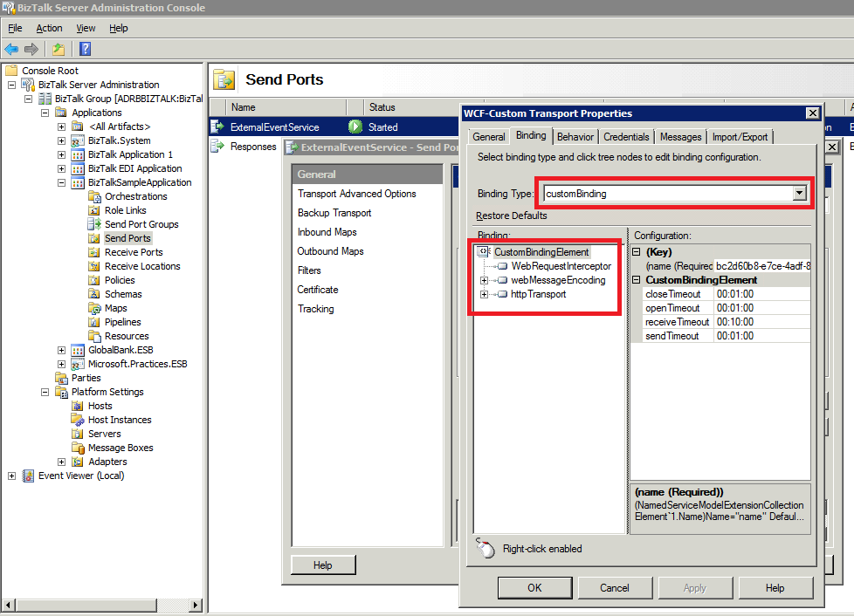Click the Pipelines icon in tree
Screen dimensions: 854x616
(x=94, y=322)
